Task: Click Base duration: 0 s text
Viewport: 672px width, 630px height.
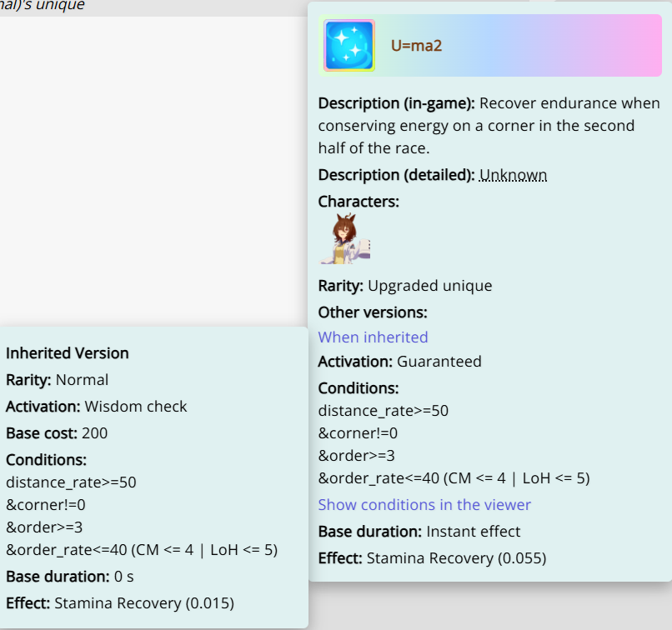Action: click(x=70, y=577)
